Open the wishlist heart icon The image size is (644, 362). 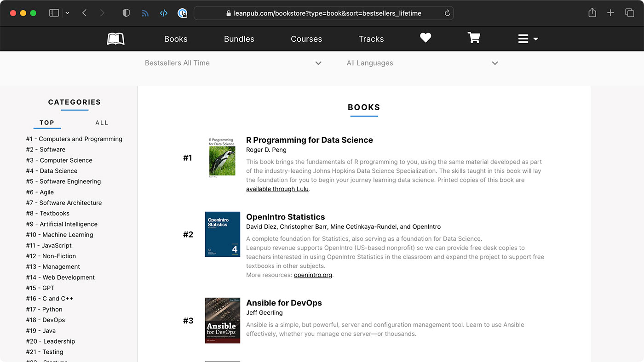click(425, 38)
